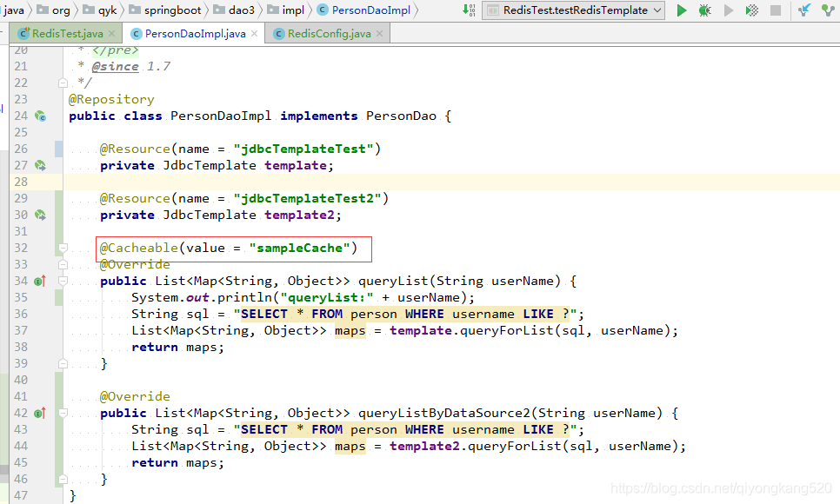840x504 pixels.
Task: Collapse the fold marker on line 32
Action: (63, 248)
